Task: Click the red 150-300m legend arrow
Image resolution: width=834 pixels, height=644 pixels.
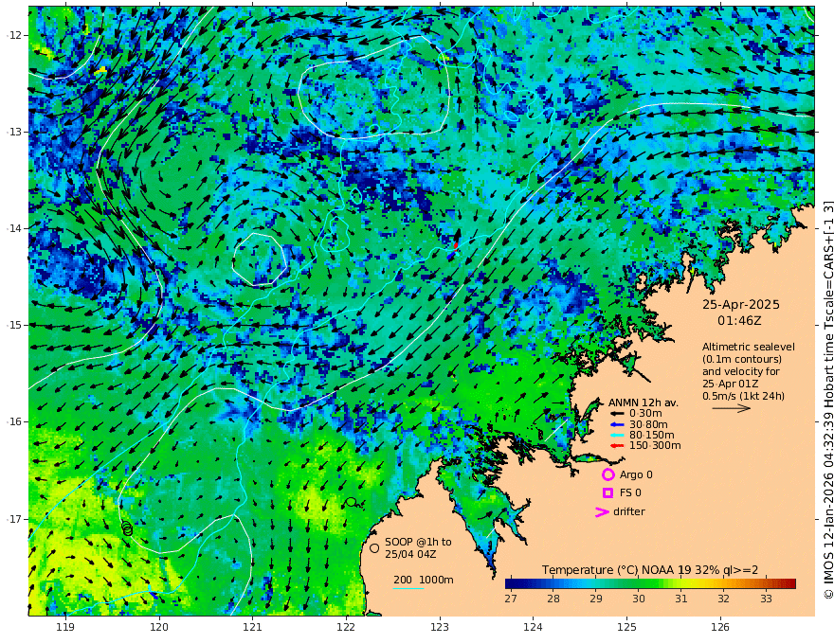Action: [x=617, y=446]
